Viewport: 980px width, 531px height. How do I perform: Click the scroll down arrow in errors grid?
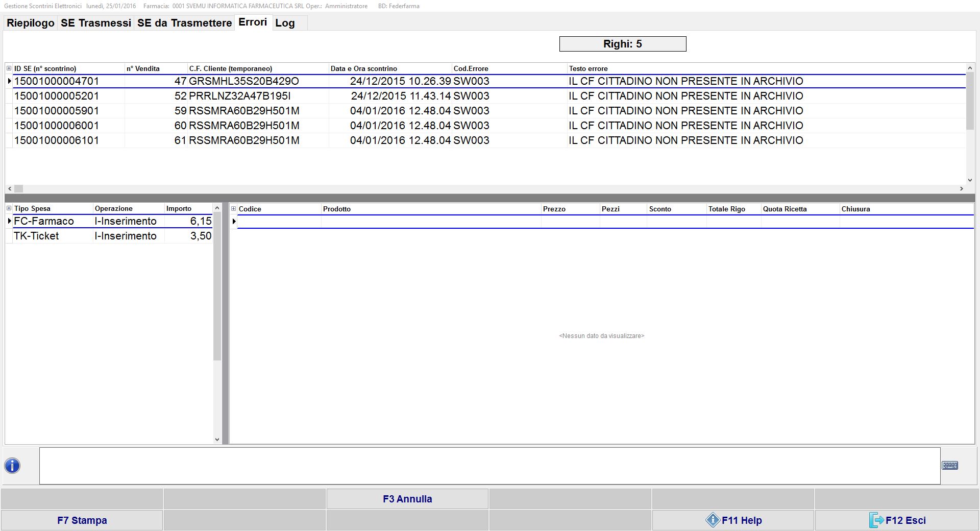point(970,180)
